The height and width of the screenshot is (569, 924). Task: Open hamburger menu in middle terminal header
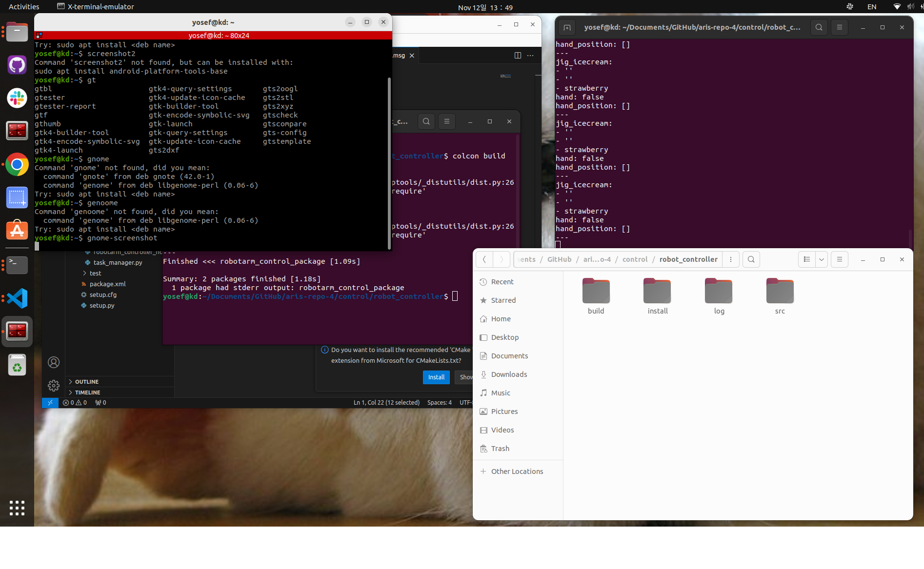click(x=447, y=121)
